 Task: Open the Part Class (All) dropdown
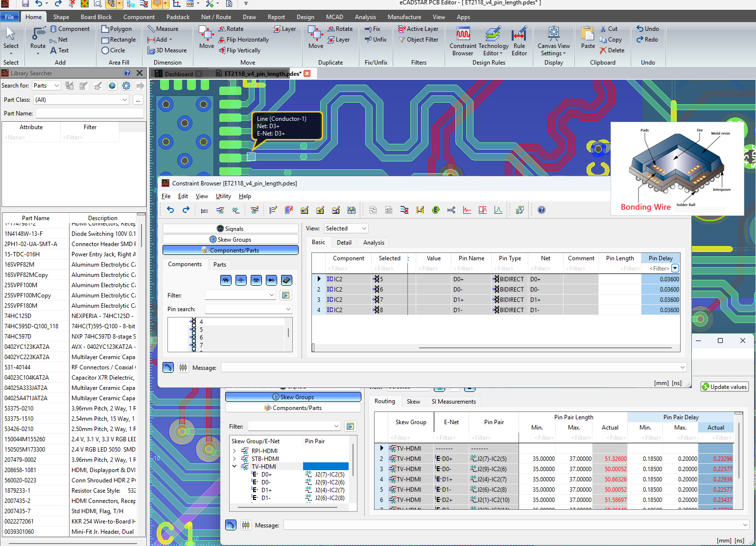point(81,100)
